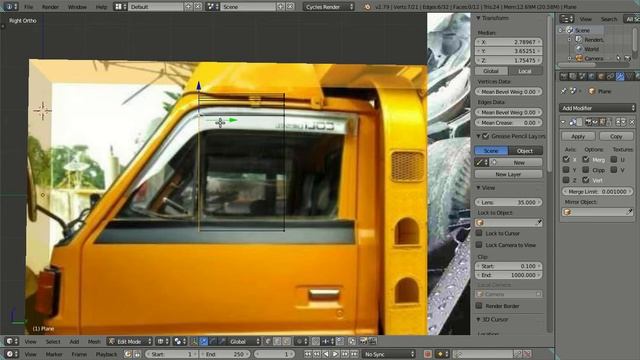Image resolution: width=640 pixels, height=360 pixels.
Task: Open the Render properties tab icon
Action: tap(564, 76)
